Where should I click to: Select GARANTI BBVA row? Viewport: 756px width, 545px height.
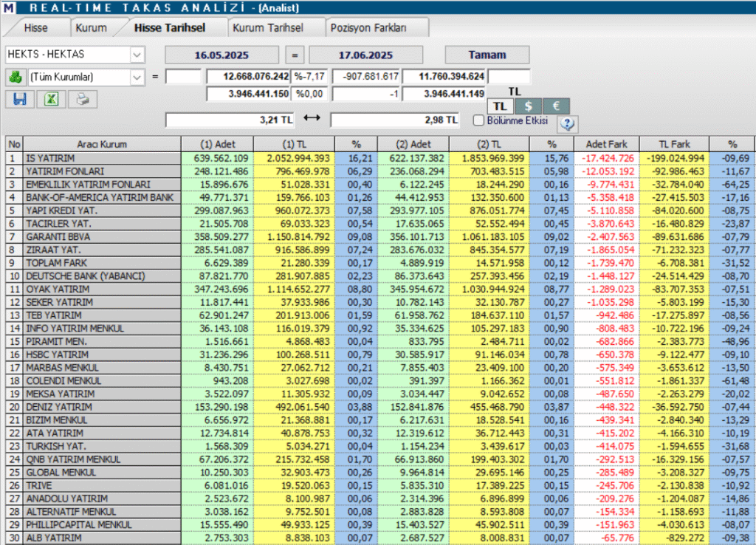click(380, 237)
